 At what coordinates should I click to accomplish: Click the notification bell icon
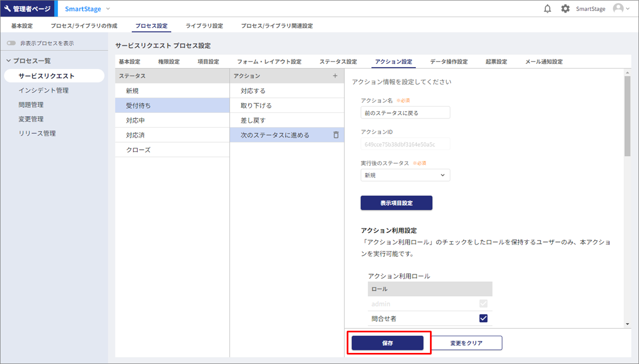point(547,9)
